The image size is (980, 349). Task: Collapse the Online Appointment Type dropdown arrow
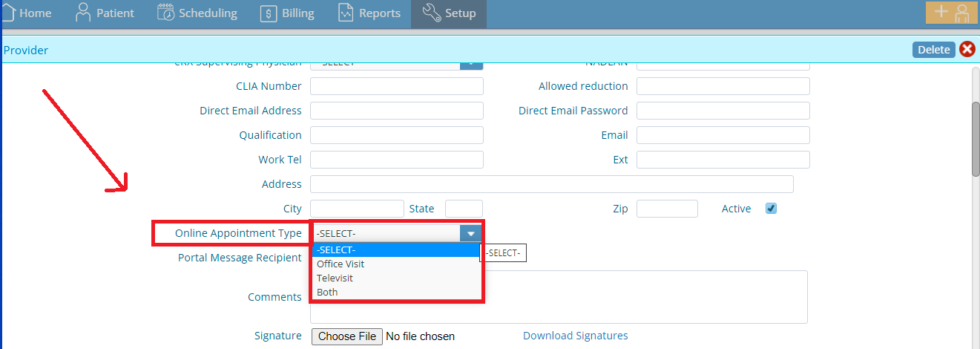471,233
